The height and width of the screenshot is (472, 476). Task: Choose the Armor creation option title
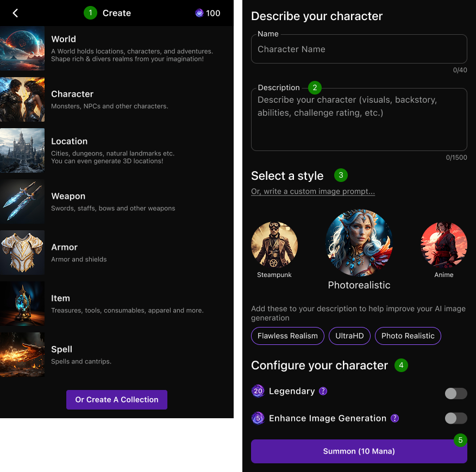click(64, 247)
